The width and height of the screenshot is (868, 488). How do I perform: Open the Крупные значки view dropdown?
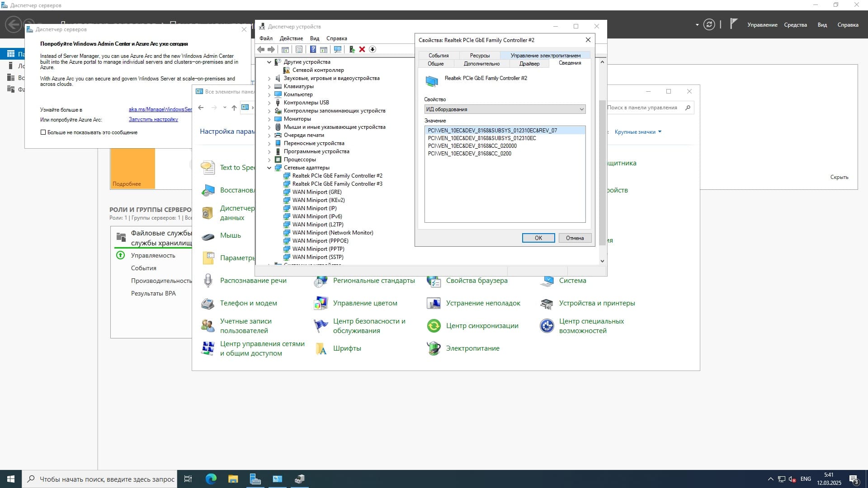click(638, 132)
